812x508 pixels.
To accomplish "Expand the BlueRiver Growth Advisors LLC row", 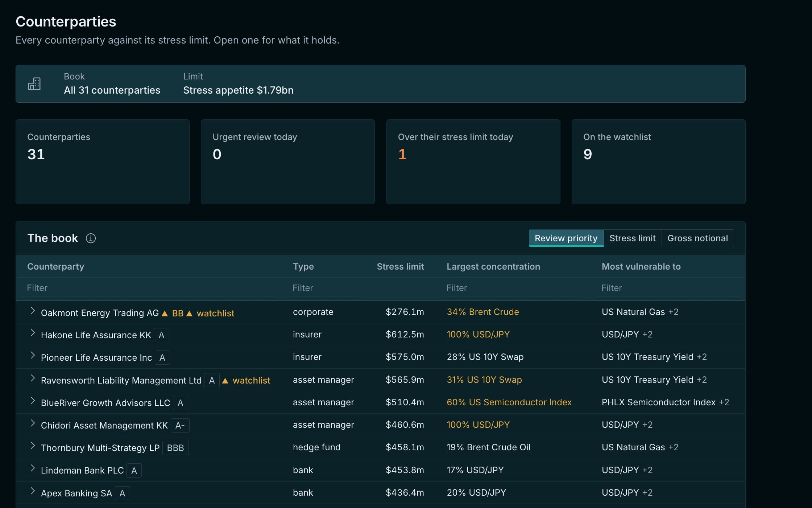I will click(33, 401).
